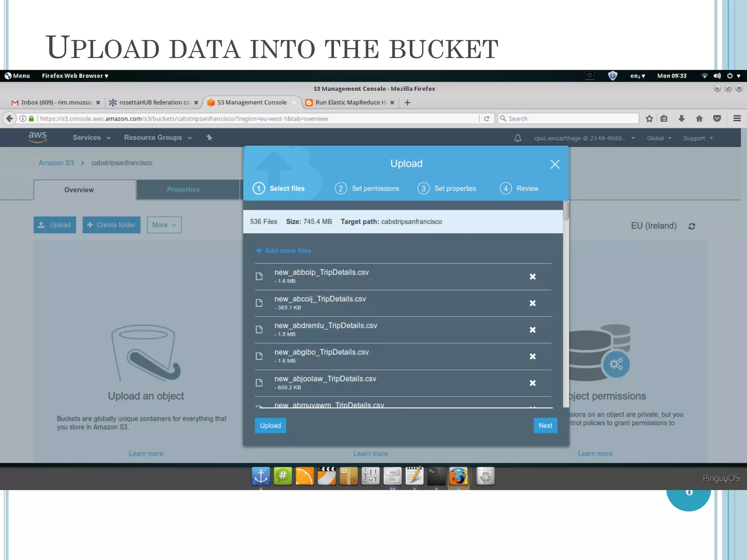
Task: Open the Firefox Web Browser application menu
Action: [75, 76]
